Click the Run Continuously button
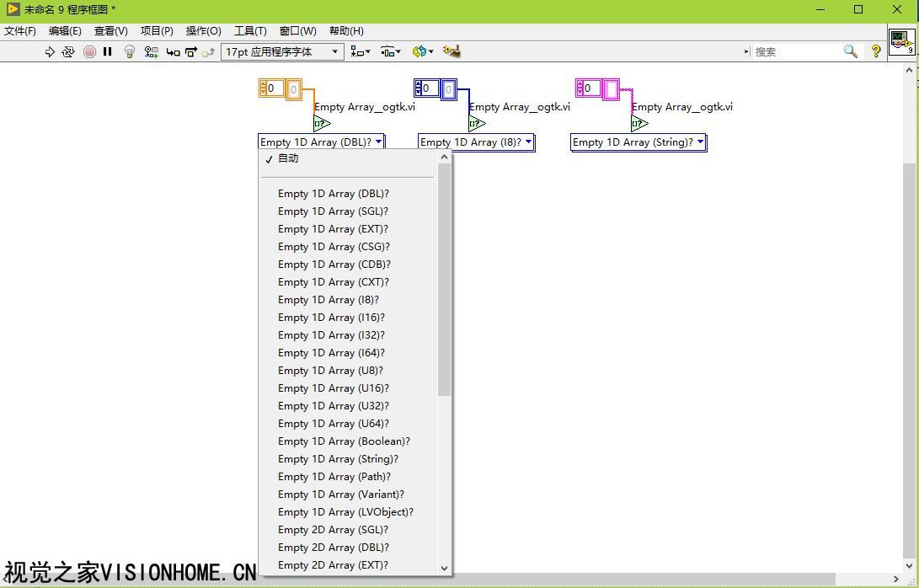The image size is (919, 588). pos(68,51)
